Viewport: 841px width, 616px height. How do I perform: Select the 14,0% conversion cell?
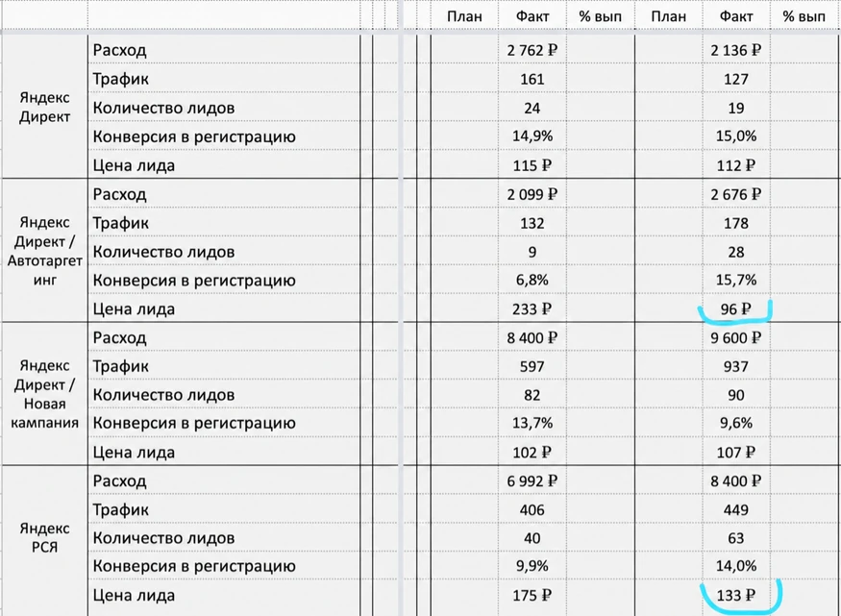pos(736,566)
